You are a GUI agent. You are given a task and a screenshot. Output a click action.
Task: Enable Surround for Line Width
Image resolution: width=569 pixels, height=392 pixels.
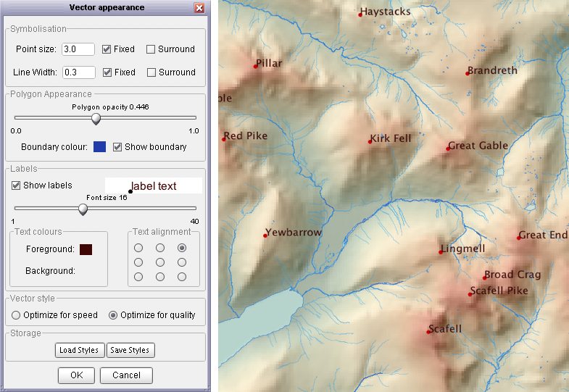(x=151, y=72)
